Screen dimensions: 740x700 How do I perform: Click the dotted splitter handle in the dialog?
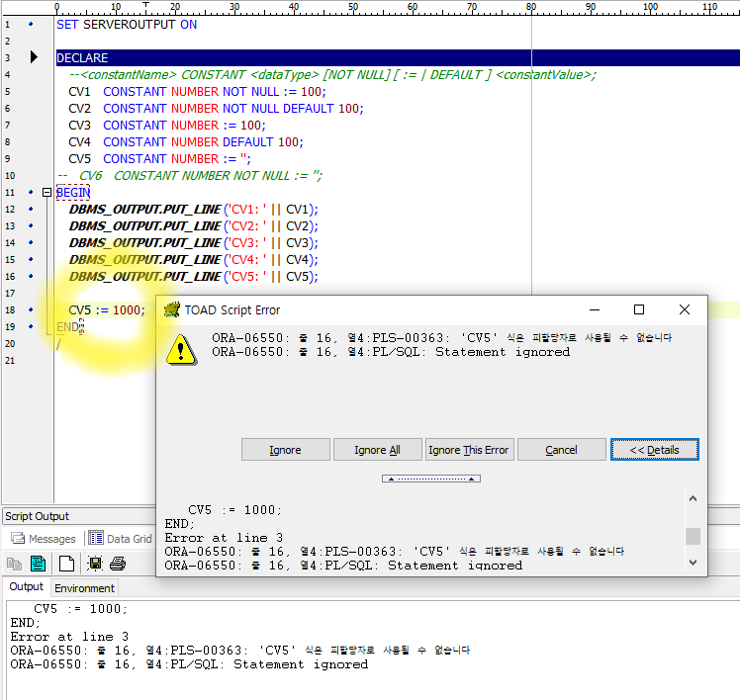(431, 479)
